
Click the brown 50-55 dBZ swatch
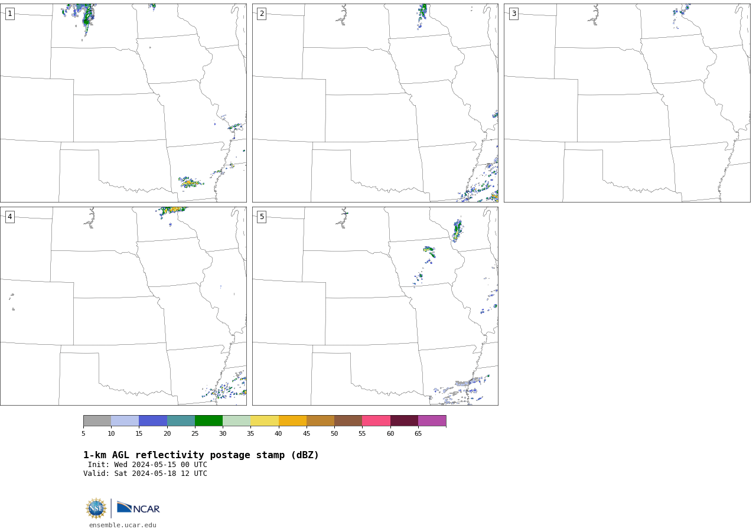[x=348, y=421]
